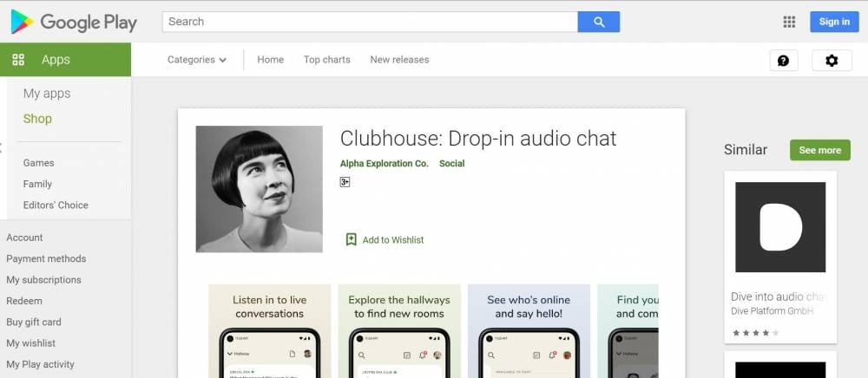Select My apps in sidebar
Image resolution: width=868 pixels, height=378 pixels.
click(x=47, y=94)
